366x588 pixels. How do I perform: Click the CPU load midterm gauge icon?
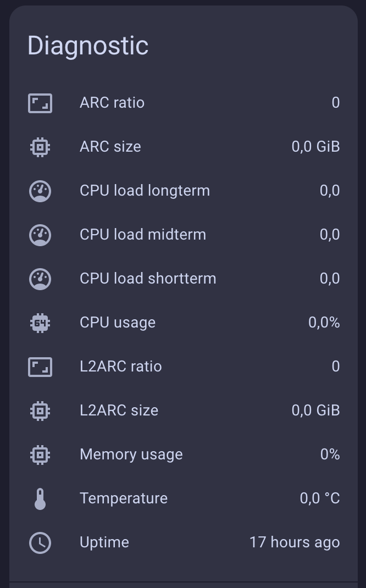40,235
